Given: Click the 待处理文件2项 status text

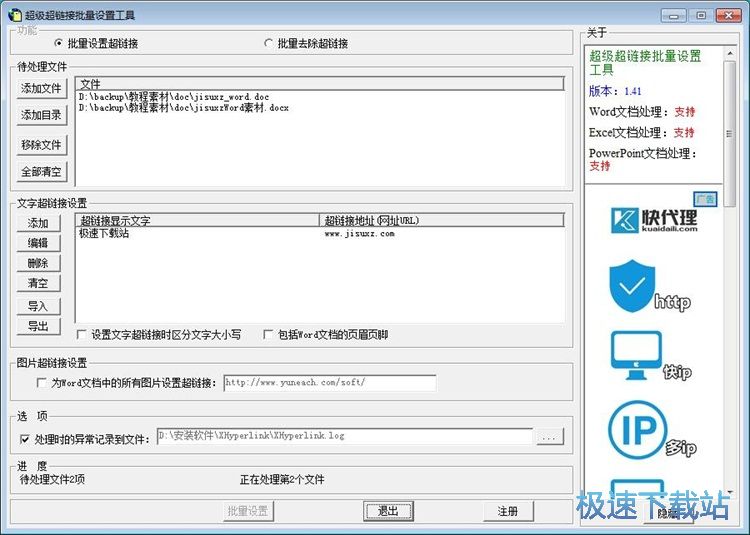Looking at the screenshot, I should pyautogui.click(x=52, y=479).
